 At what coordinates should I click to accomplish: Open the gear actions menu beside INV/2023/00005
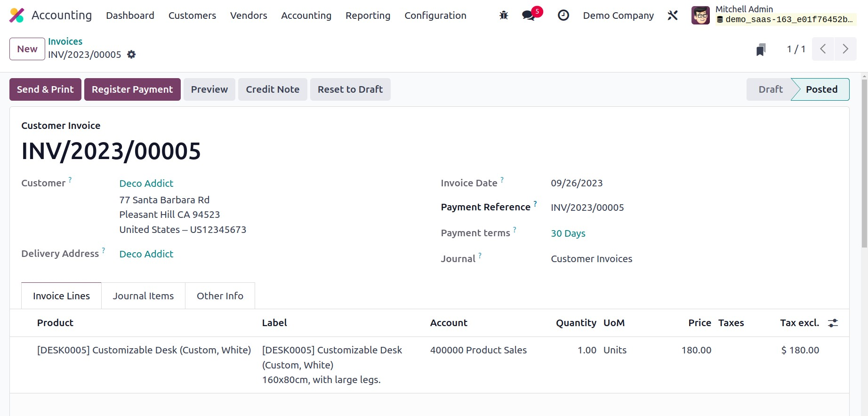[131, 55]
